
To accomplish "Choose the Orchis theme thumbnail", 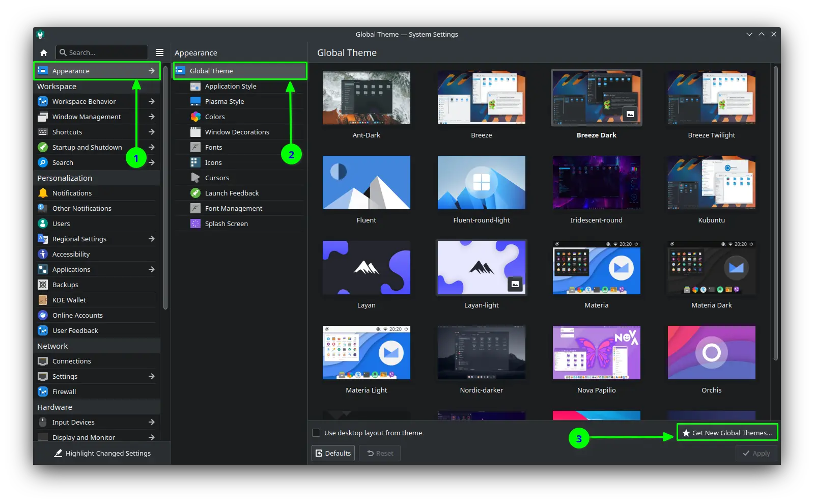I will pos(712,353).
